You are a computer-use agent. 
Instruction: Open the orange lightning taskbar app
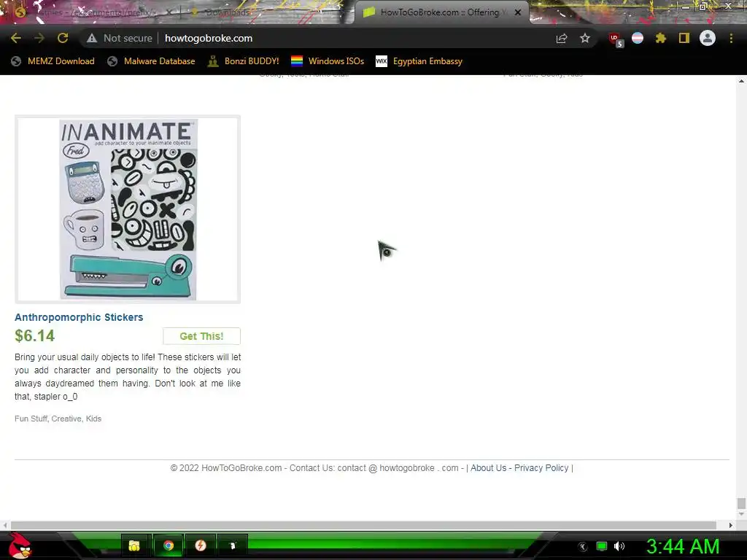pyautogui.click(x=201, y=545)
